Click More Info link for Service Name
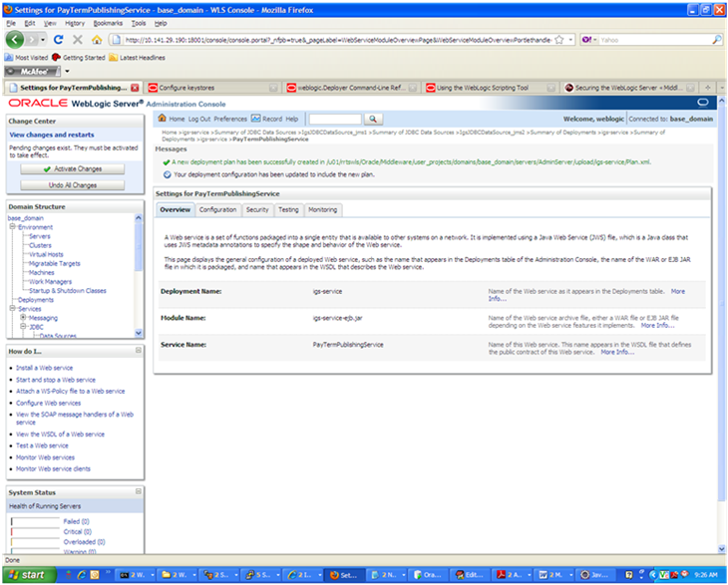Viewport: 728px width, 585px height. (x=617, y=352)
